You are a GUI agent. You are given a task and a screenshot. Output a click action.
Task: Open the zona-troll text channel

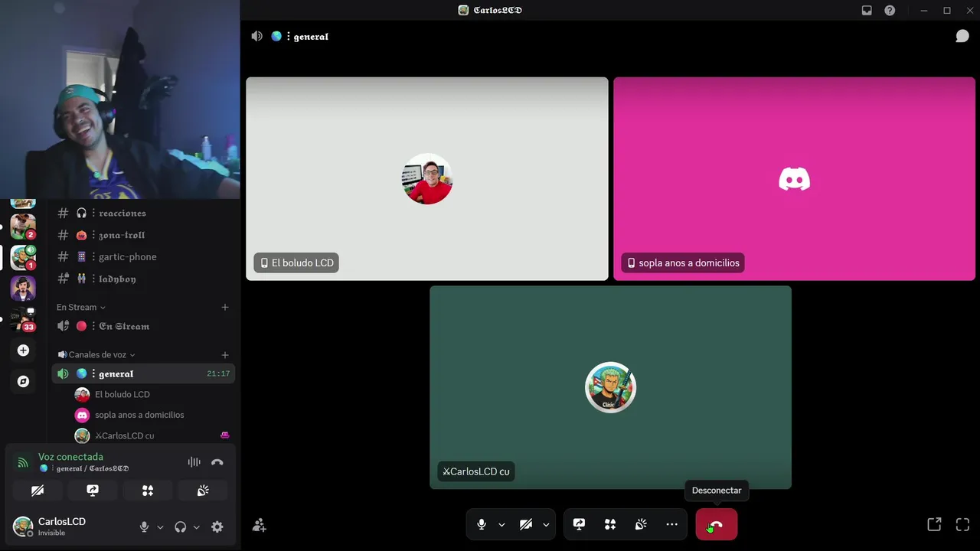142,235
